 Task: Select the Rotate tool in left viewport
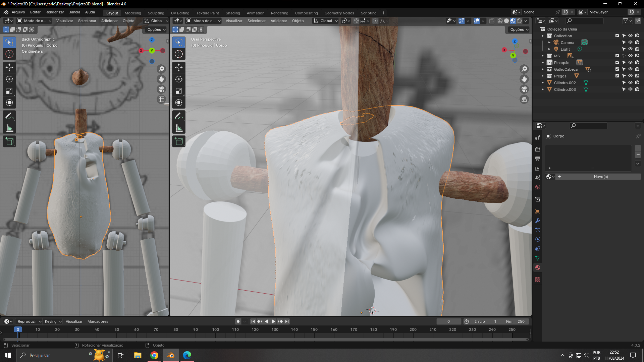9,79
